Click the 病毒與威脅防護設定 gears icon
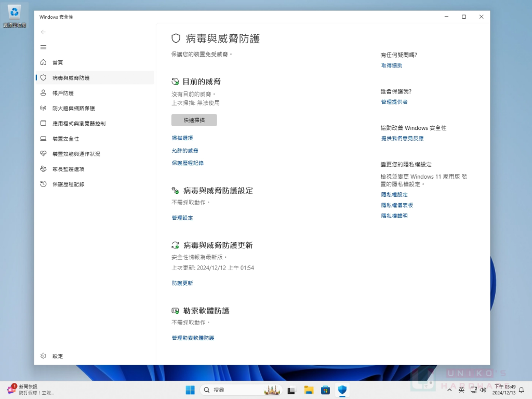Image resolution: width=532 pixels, height=399 pixels. pyautogui.click(x=175, y=190)
